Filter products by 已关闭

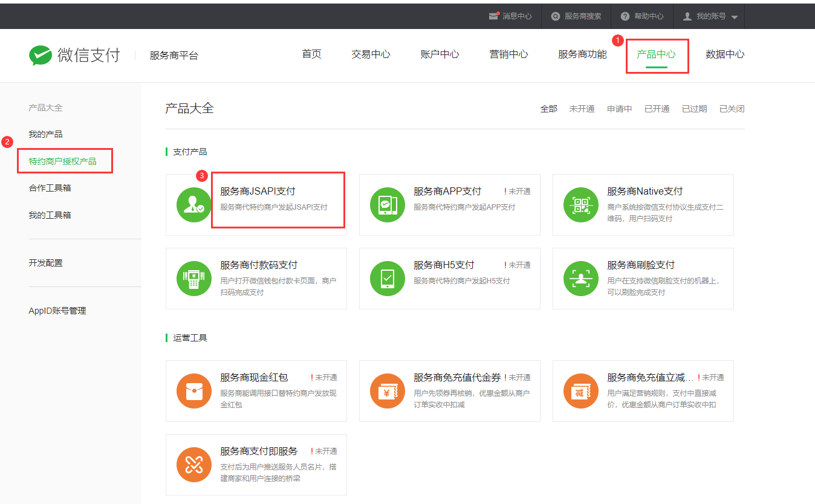732,109
